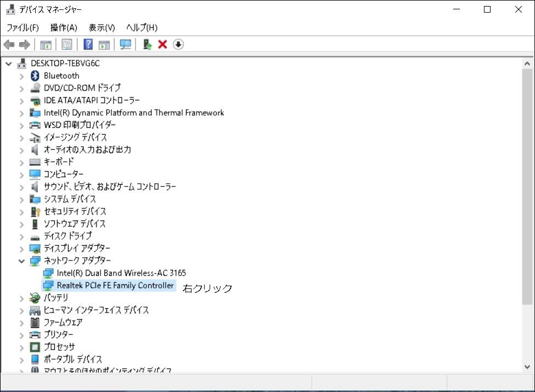Select Realtek PCIe FE Family Controller
The image size is (535, 392).
115,286
